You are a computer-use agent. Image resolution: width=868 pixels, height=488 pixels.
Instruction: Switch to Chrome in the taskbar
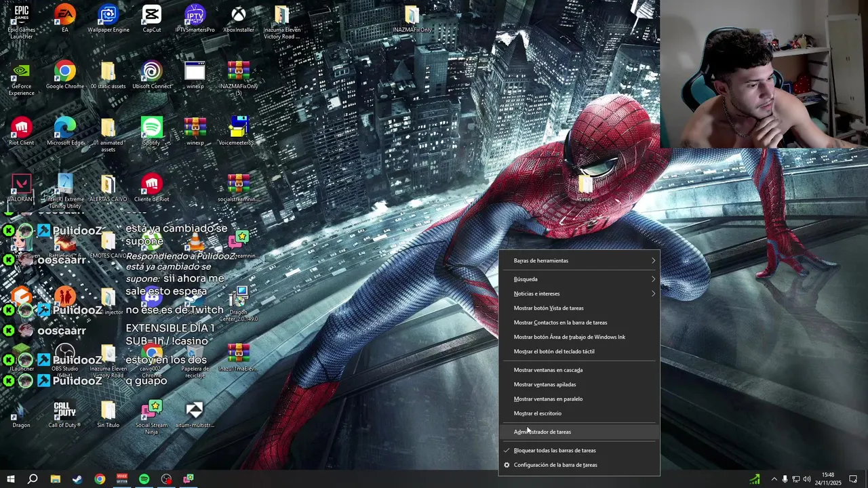(x=100, y=479)
